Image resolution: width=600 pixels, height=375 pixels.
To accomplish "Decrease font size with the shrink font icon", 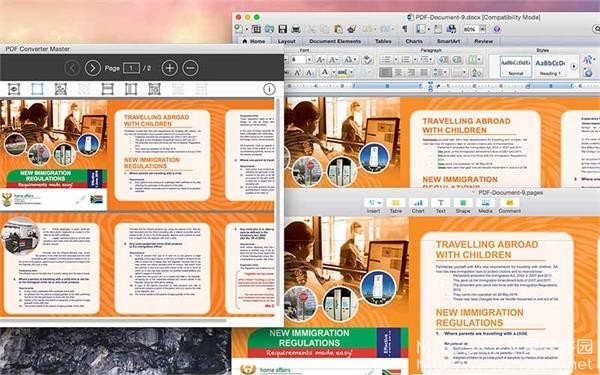I will click(x=333, y=60).
